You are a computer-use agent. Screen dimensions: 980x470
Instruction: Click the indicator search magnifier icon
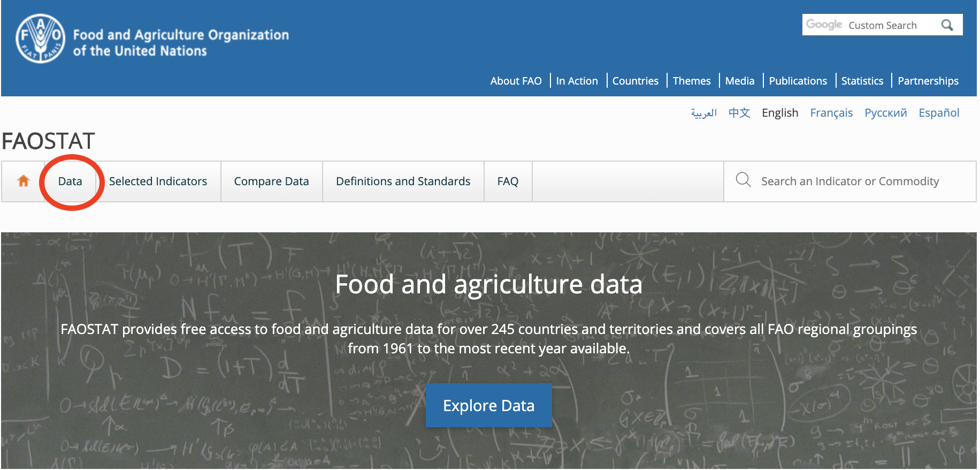[x=743, y=180]
